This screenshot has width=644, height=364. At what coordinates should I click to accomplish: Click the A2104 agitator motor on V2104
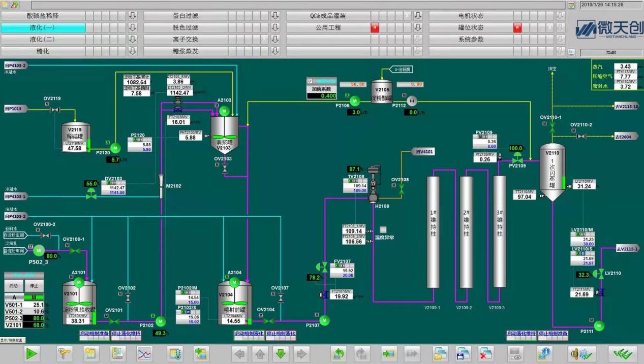[x=234, y=282]
